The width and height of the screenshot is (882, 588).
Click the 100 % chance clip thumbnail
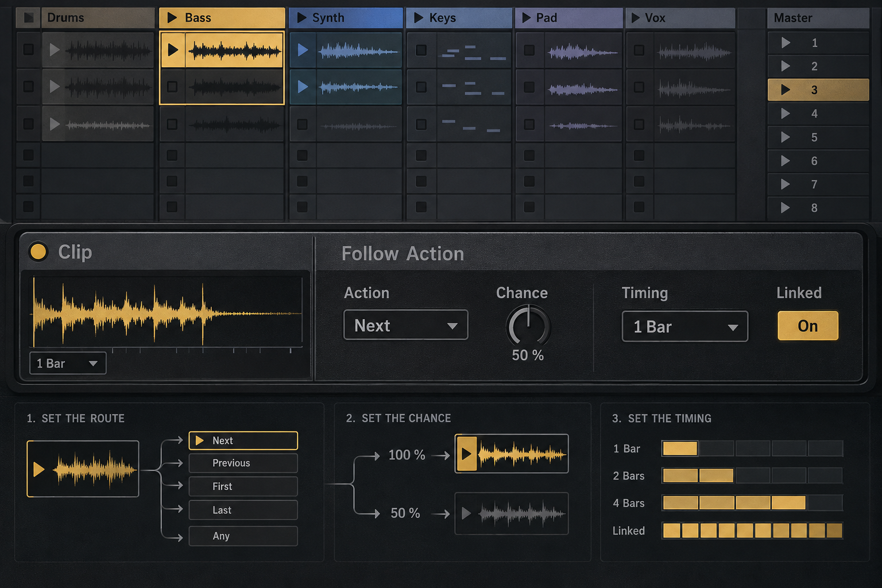point(512,454)
